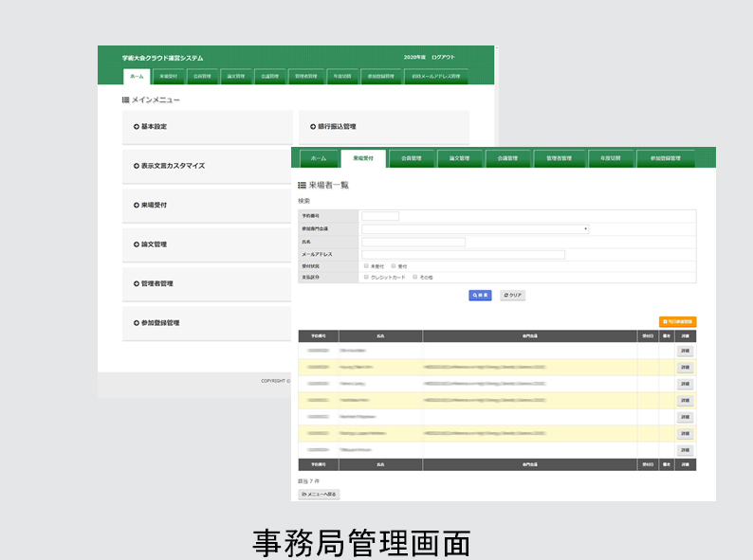Open 管理者管理 tab in visitor list window
Image resolution: width=753 pixels, height=560 pixels.
tap(559, 158)
